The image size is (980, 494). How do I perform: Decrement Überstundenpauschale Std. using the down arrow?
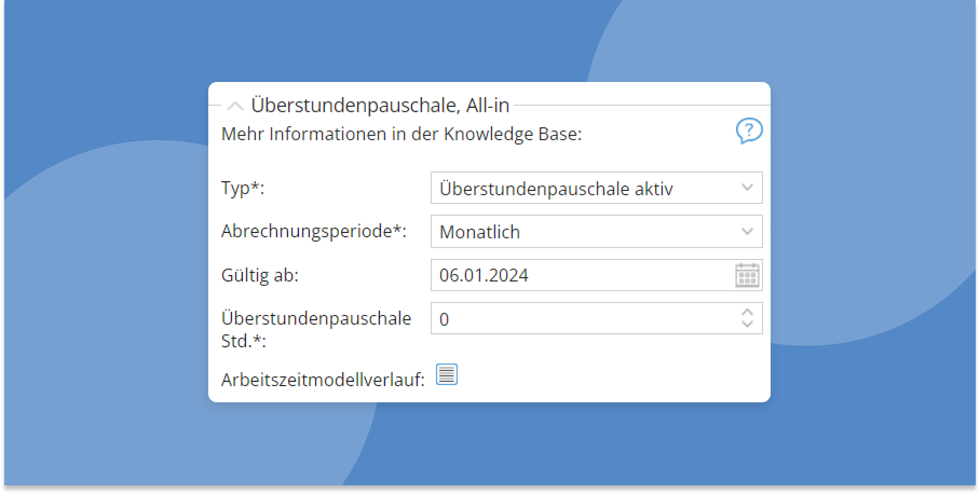tap(746, 324)
